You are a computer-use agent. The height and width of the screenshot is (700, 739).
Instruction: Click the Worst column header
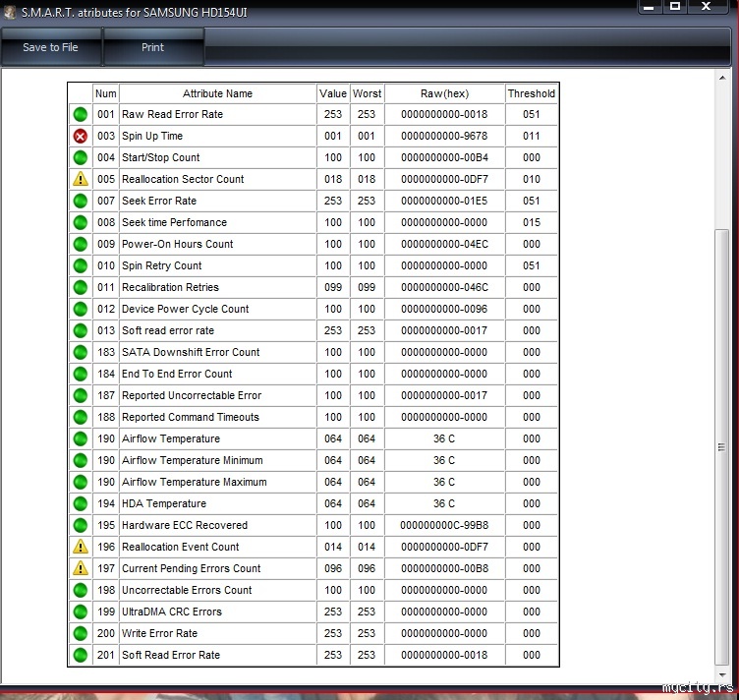tap(367, 93)
